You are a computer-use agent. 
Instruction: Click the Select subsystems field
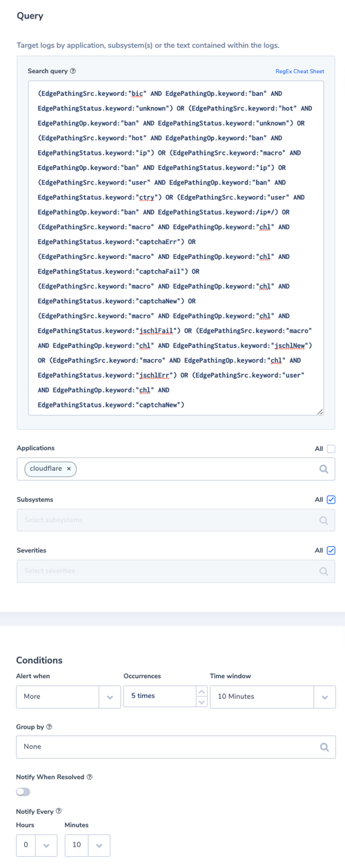click(x=176, y=520)
